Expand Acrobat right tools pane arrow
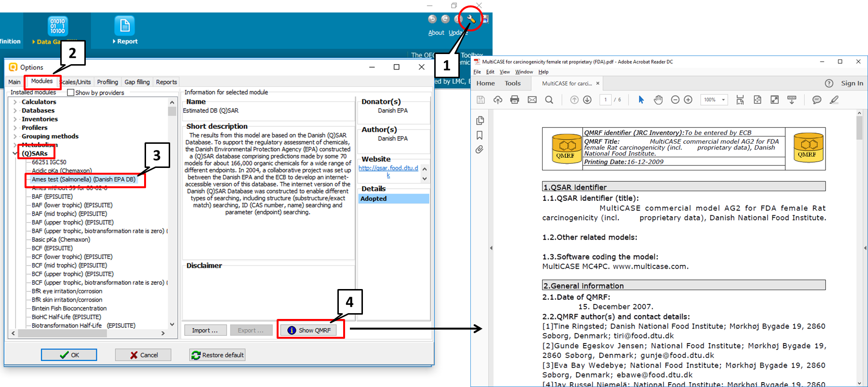 click(x=865, y=248)
